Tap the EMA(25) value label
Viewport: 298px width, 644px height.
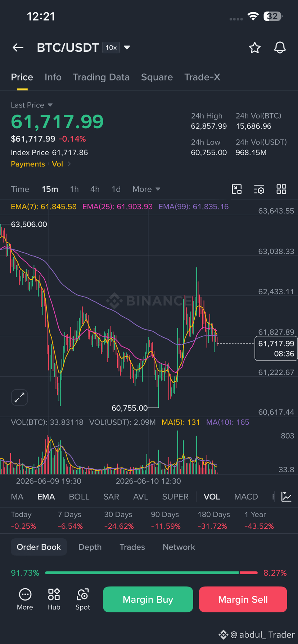point(117,207)
